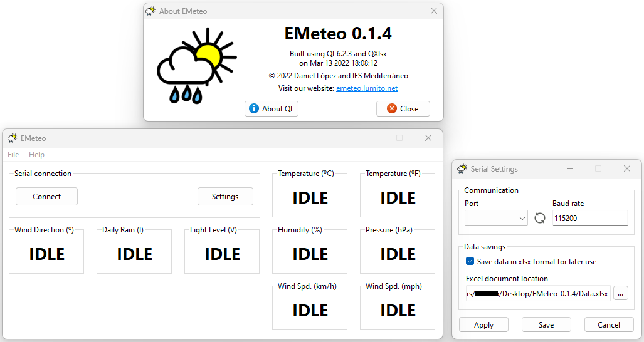Close the Serial Settings window with X
This screenshot has width=644, height=342.
click(626, 168)
